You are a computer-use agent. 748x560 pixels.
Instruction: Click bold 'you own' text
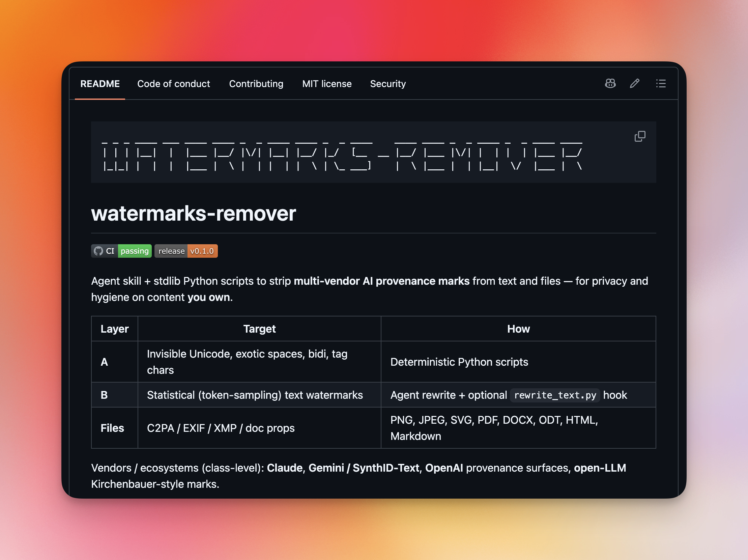pyautogui.click(x=209, y=297)
